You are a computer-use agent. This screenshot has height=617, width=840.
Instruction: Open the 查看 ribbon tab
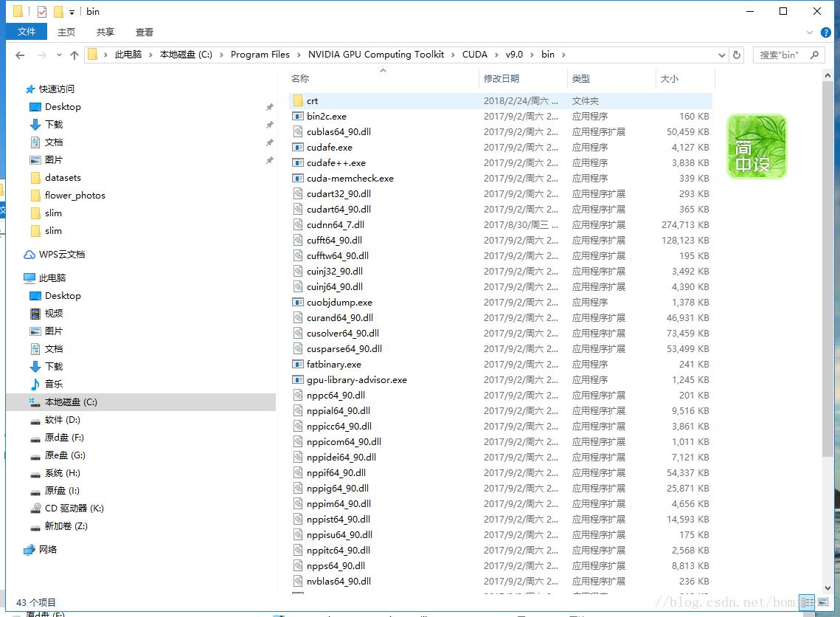[x=144, y=32]
